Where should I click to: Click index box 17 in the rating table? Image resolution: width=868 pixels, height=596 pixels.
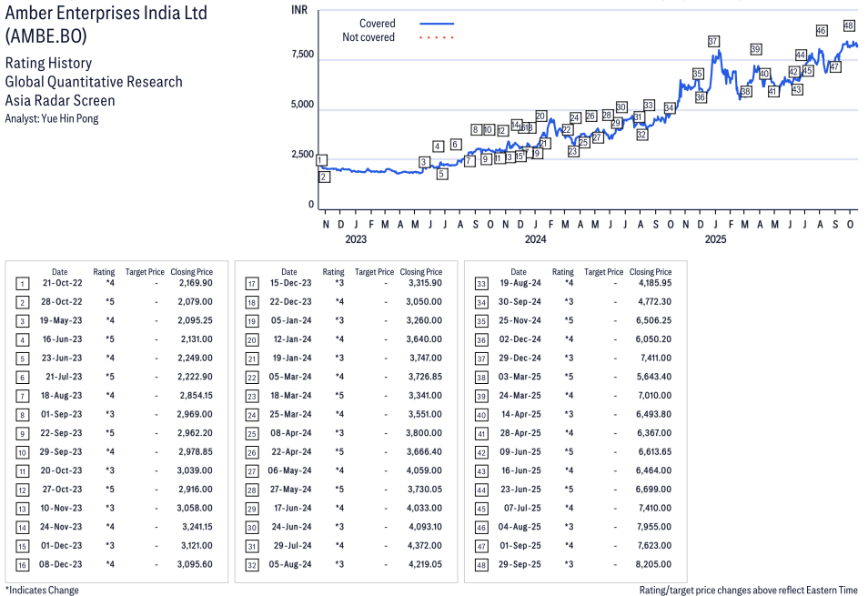click(252, 283)
